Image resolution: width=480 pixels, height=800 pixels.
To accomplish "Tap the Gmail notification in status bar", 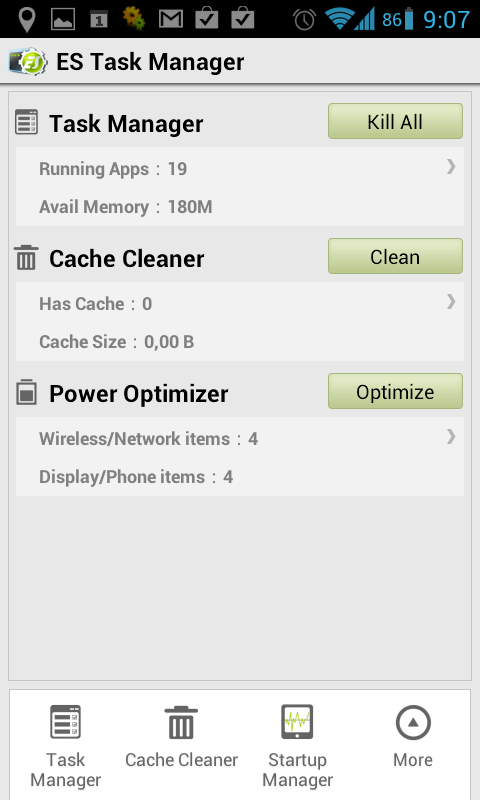I will pyautogui.click(x=170, y=19).
